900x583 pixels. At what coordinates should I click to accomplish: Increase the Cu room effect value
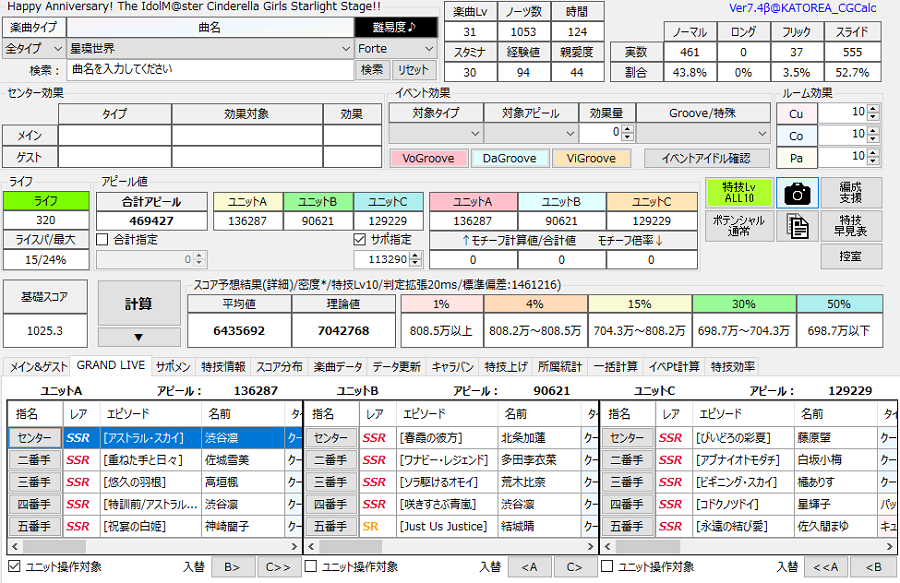(x=873, y=109)
